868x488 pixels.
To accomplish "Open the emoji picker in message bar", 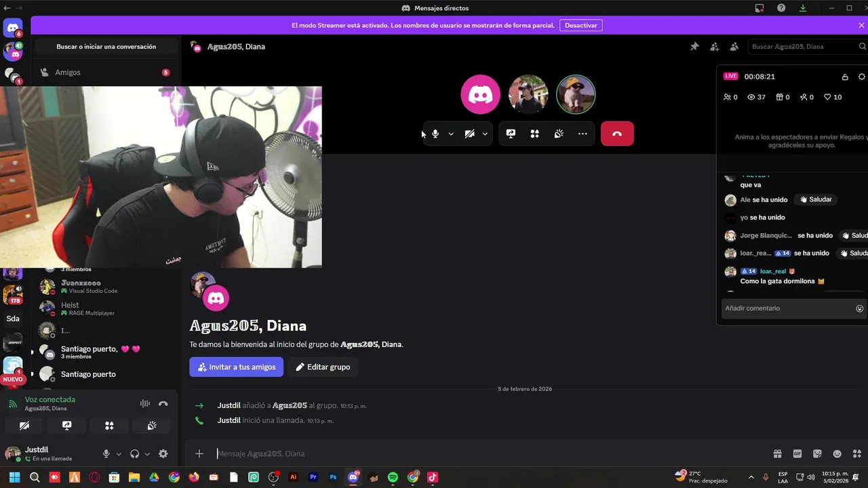I will (x=837, y=453).
